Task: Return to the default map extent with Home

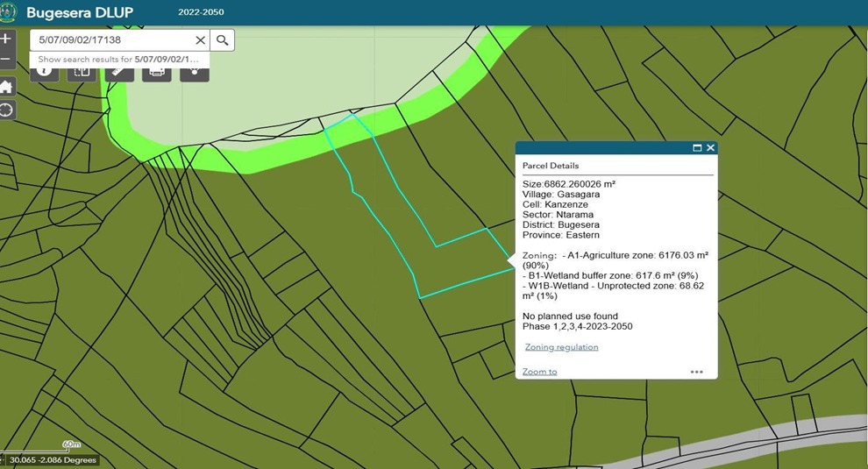Action: [x=6, y=87]
